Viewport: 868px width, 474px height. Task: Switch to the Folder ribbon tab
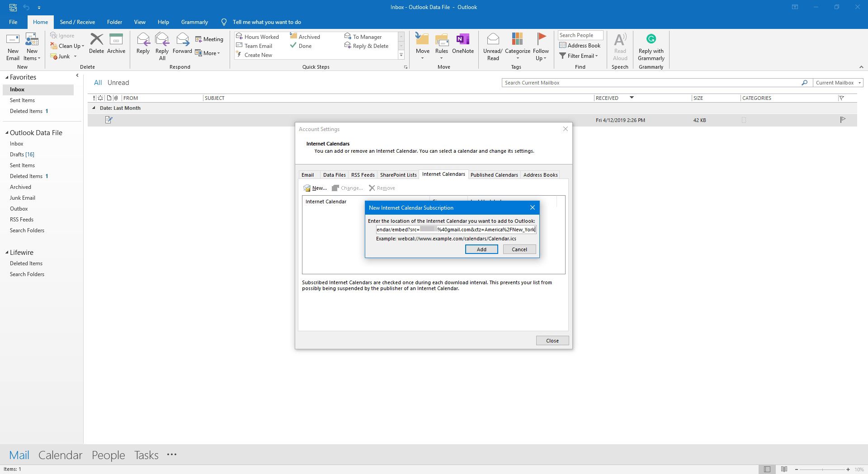[x=114, y=22]
